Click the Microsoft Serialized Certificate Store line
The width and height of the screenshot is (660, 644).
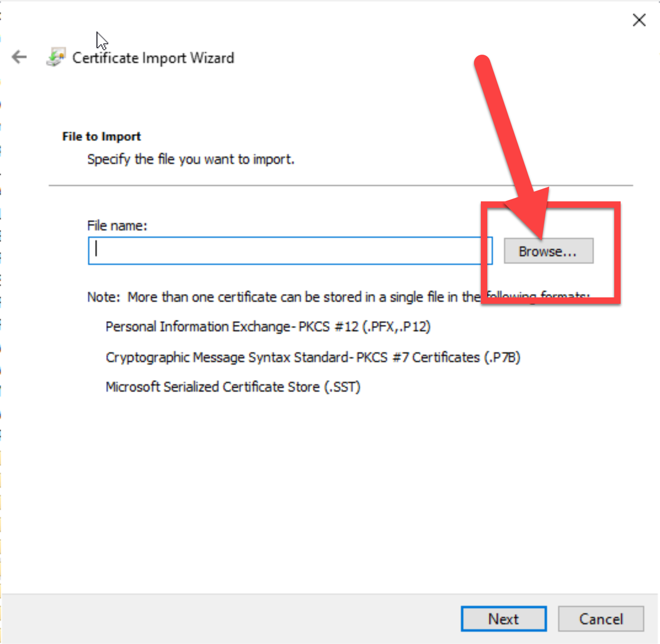click(233, 387)
